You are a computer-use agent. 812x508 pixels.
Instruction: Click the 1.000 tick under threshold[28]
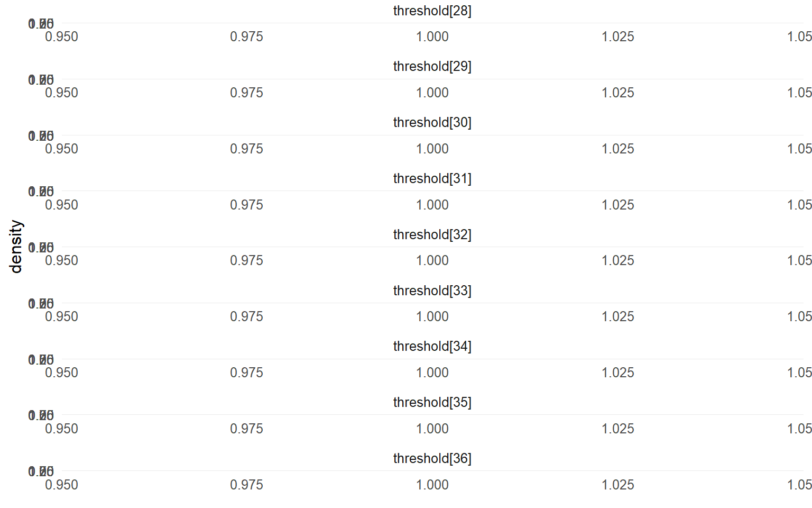click(x=432, y=37)
